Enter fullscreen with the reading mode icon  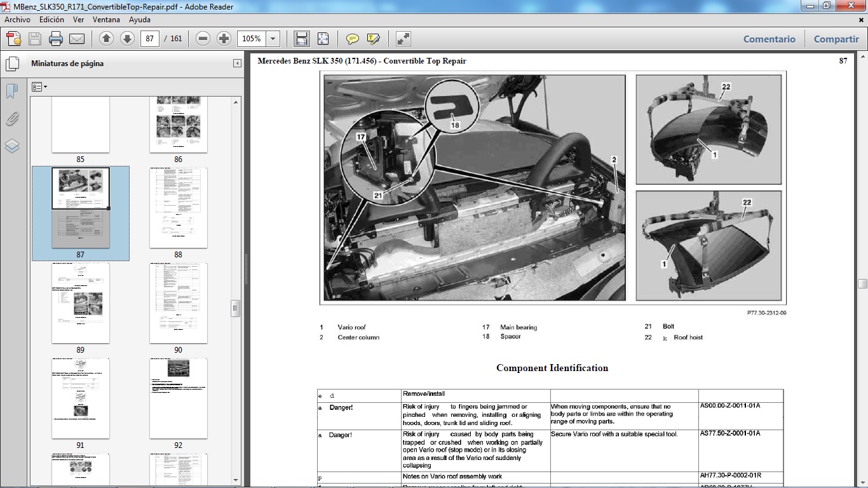tap(402, 38)
